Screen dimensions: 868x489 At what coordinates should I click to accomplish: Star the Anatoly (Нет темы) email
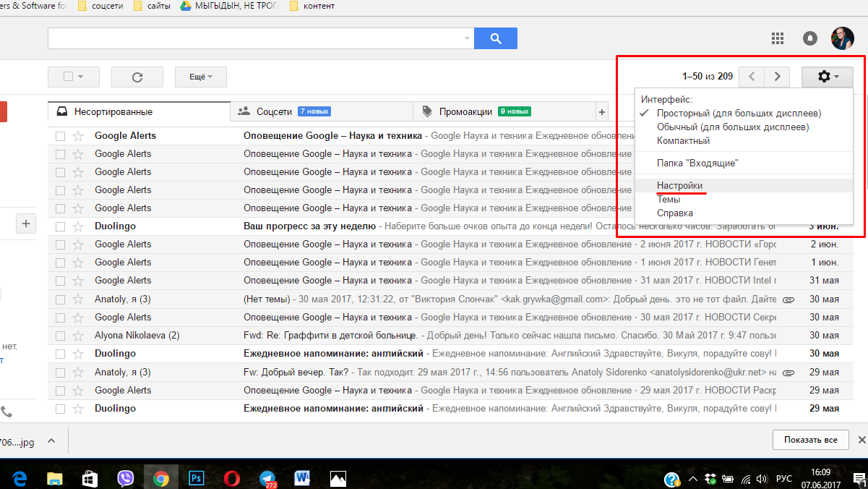coord(78,299)
